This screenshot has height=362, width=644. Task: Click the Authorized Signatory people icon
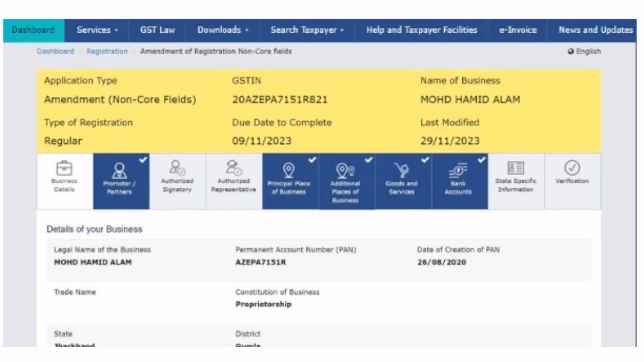coord(177,168)
